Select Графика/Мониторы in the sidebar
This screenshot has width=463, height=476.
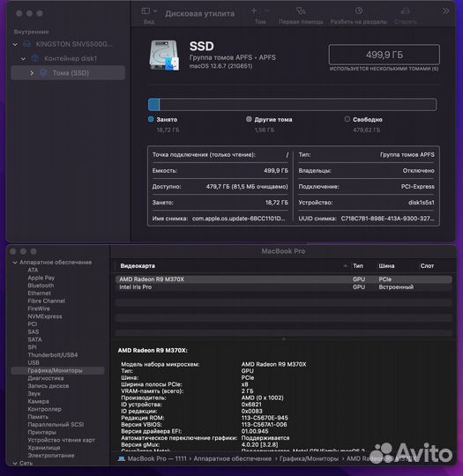57,370
